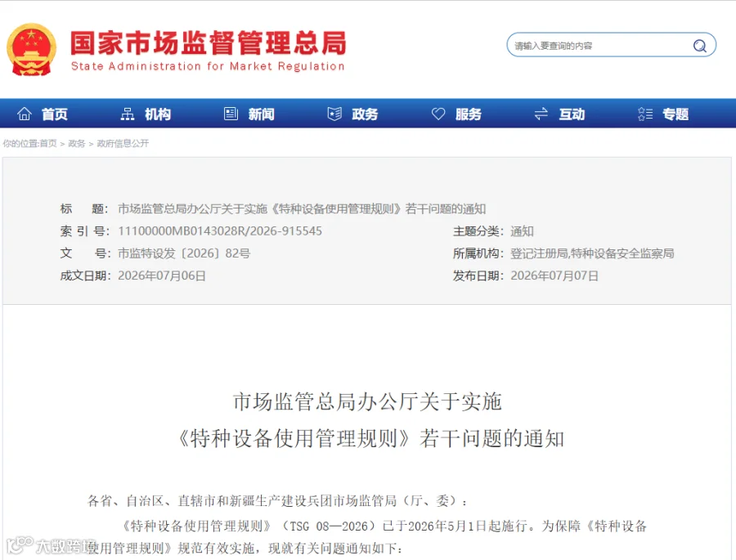Click the 政府信息公开 breadcrumb link
The image size is (736, 560).
click(123, 144)
